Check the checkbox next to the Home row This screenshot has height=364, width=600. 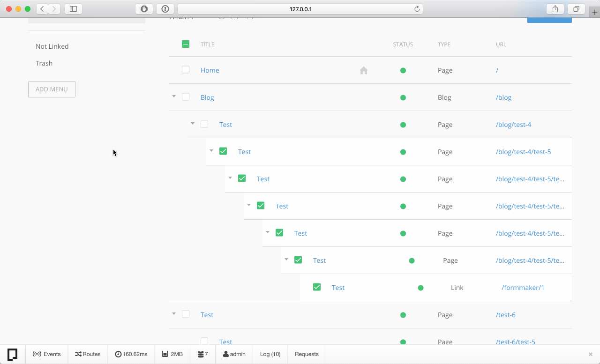(186, 69)
